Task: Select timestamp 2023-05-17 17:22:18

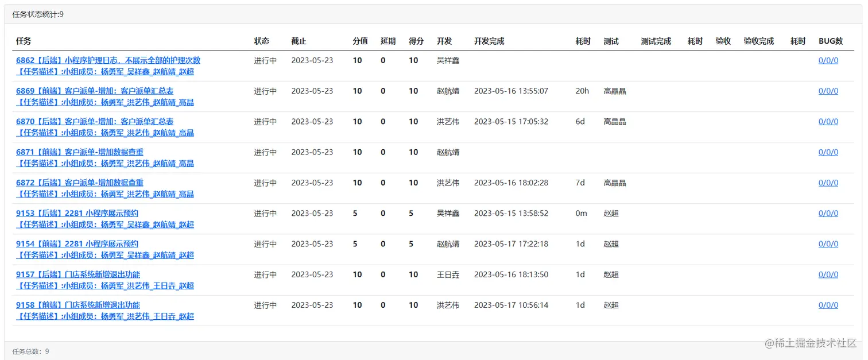Action: click(x=511, y=243)
